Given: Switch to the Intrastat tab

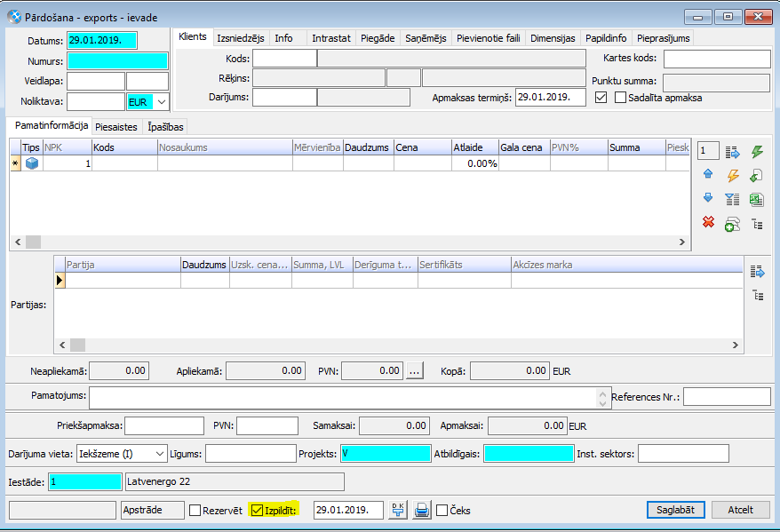Looking at the screenshot, I should [330, 38].
